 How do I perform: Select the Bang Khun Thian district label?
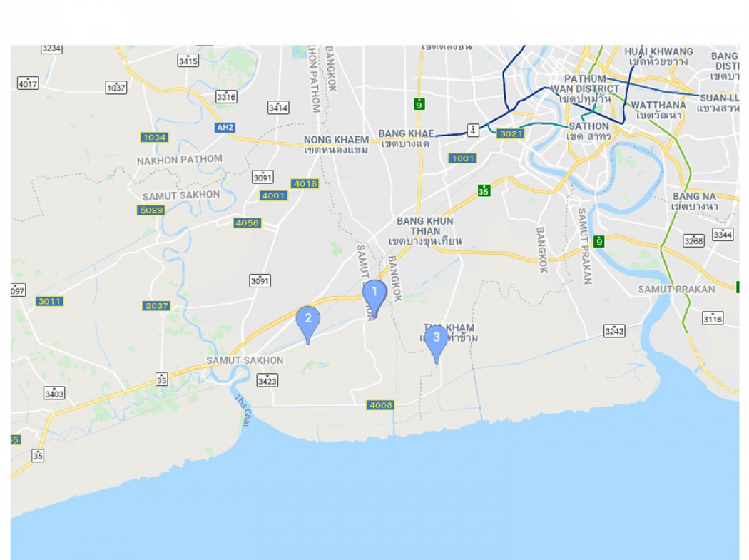(x=425, y=231)
